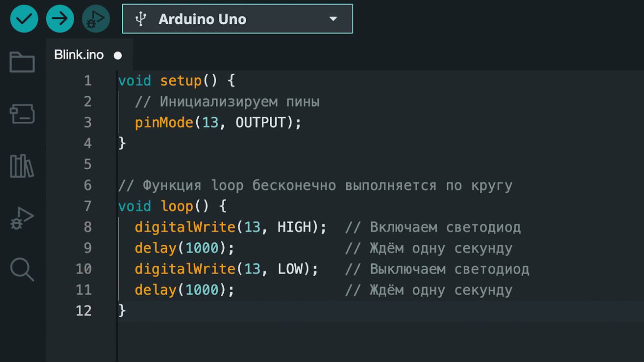Click line number 12 in the gutter
Screen dimensions: 644x362
(84, 311)
